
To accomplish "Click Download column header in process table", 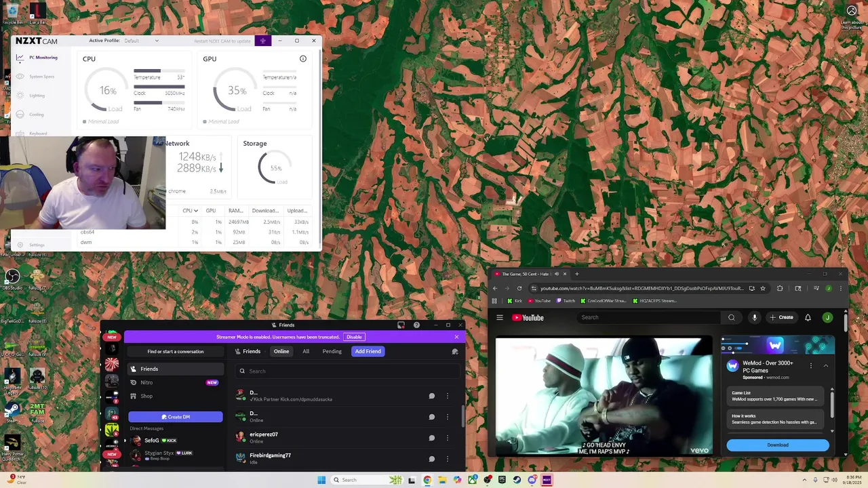I will coord(265,211).
